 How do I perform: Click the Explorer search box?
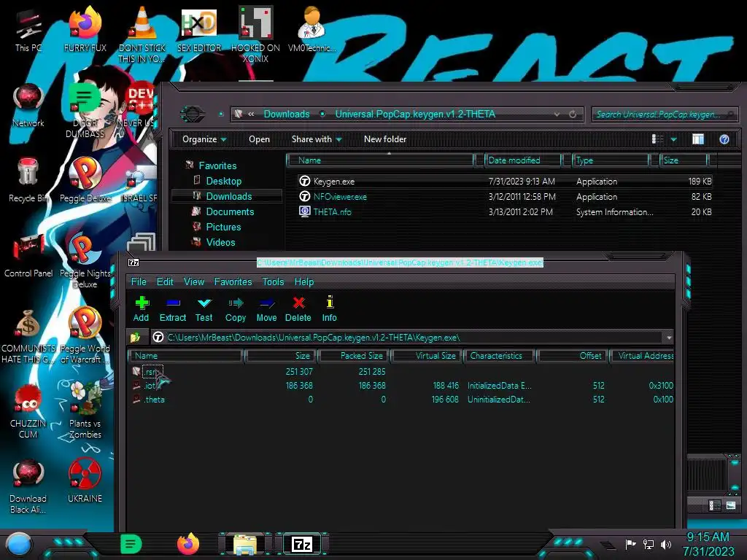click(665, 114)
